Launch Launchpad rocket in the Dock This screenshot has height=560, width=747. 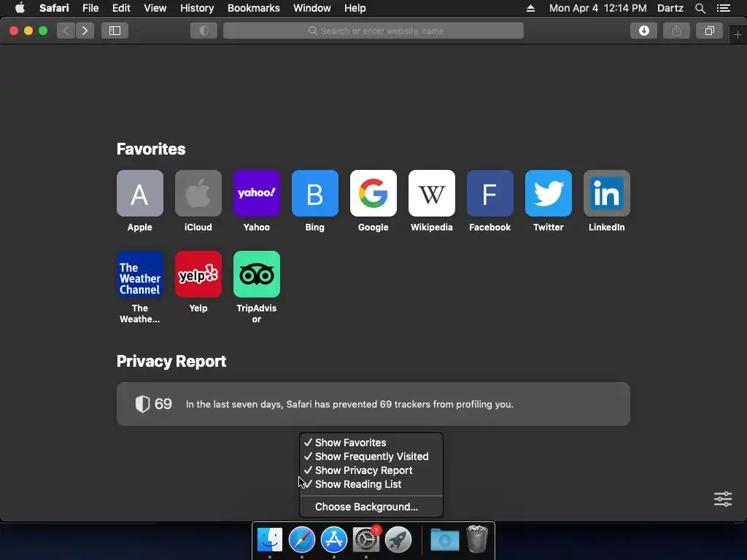click(x=398, y=540)
